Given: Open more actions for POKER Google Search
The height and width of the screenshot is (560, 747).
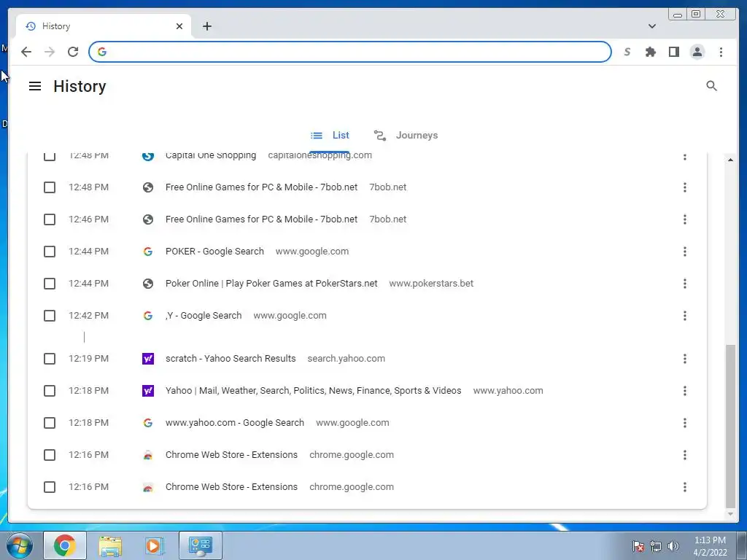Looking at the screenshot, I should pyautogui.click(x=684, y=252).
